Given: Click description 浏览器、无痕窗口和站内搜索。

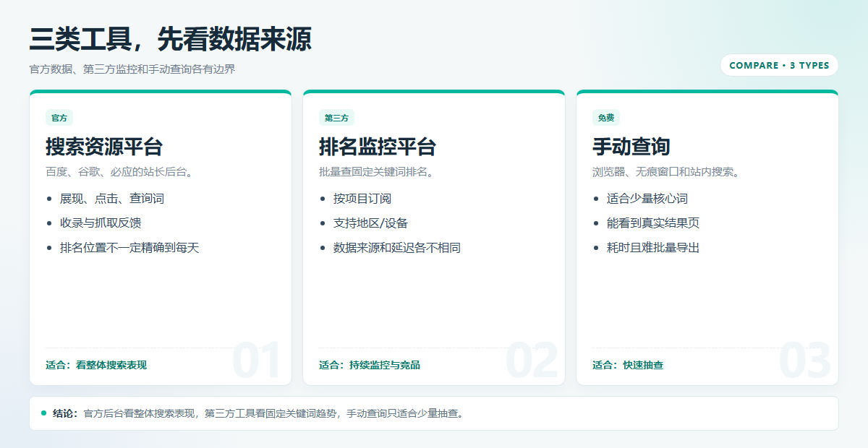Looking at the screenshot, I should (x=665, y=172).
